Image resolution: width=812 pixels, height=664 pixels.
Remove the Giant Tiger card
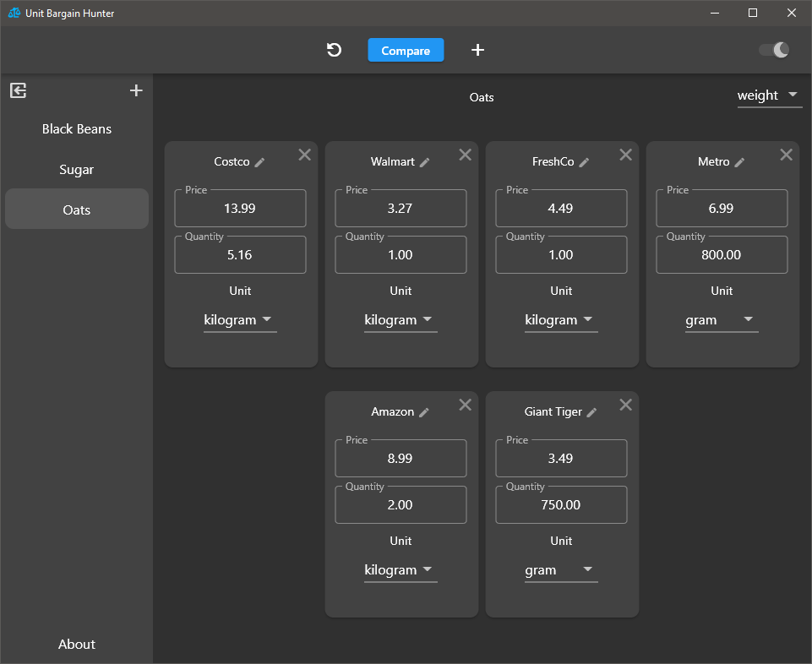click(625, 405)
